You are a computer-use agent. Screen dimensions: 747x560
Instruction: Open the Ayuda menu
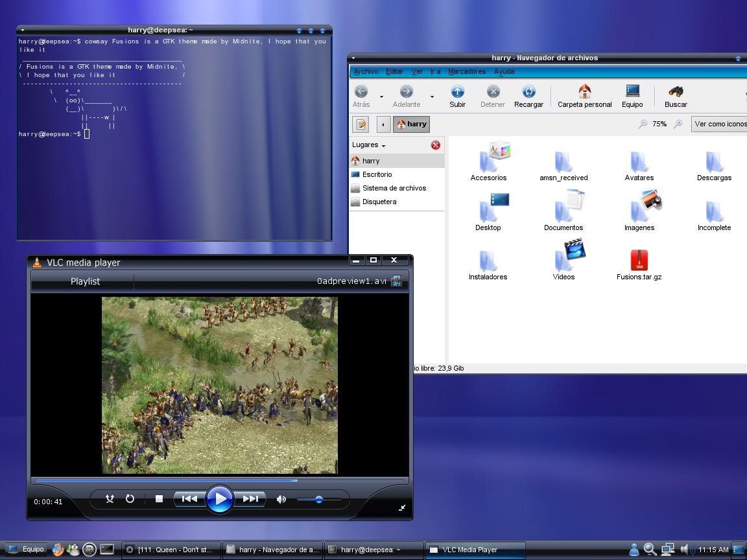pos(504,71)
